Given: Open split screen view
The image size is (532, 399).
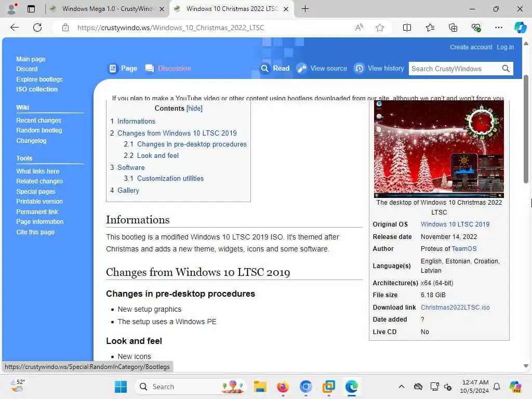Looking at the screenshot, I should click(407, 28).
